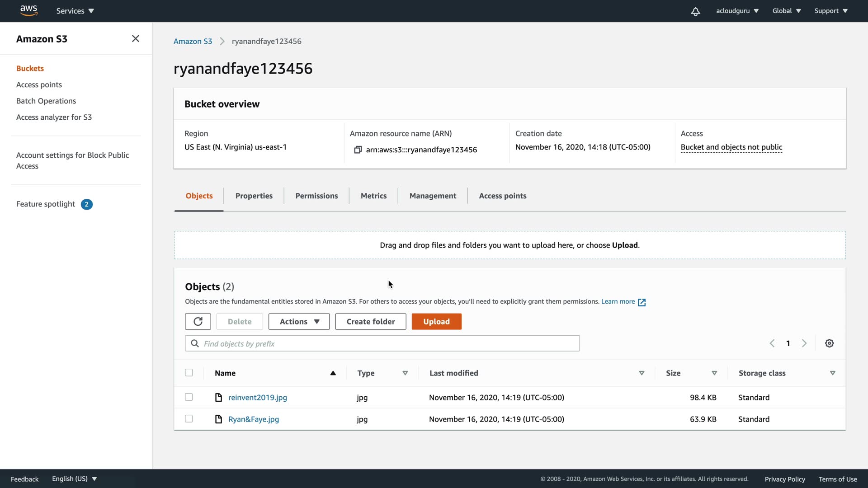Open table preferences gear icon
Screen dimensions: 868x488
829,343
